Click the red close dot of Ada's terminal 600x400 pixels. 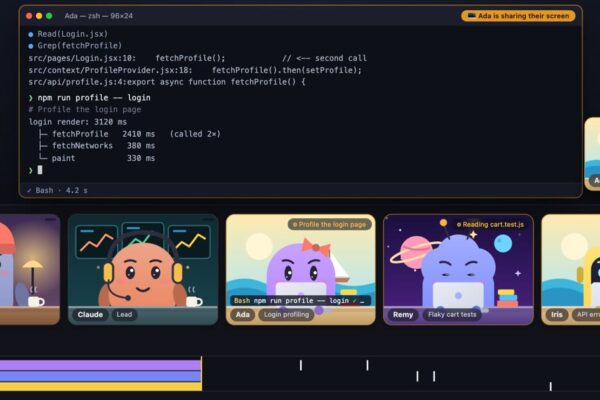29,16
